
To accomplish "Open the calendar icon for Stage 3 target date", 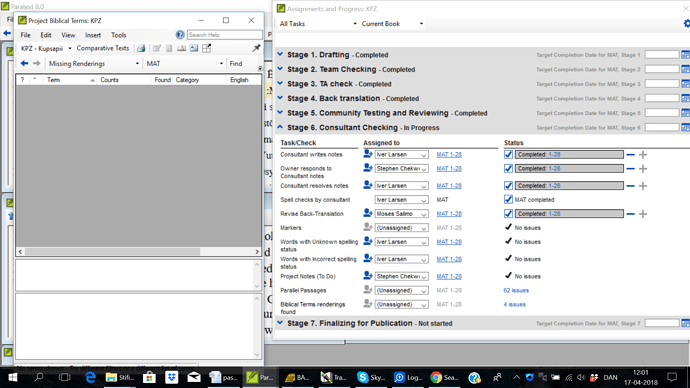I will tap(686, 84).
